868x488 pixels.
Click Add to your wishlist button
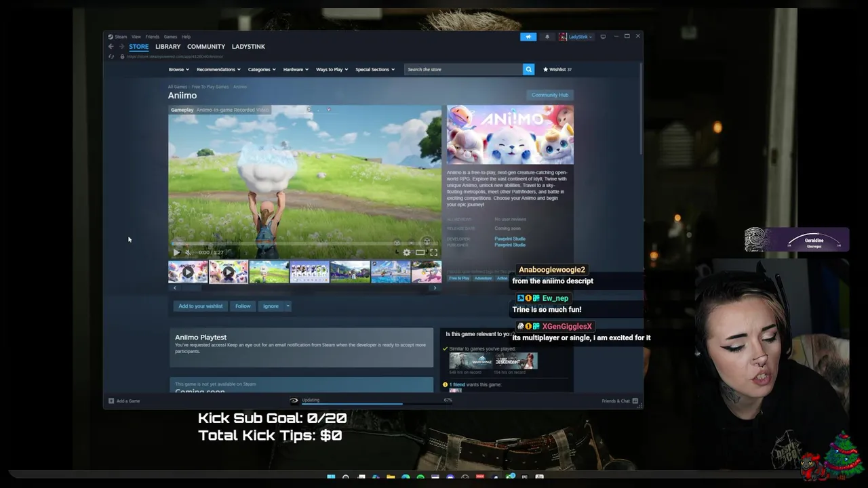(x=200, y=306)
